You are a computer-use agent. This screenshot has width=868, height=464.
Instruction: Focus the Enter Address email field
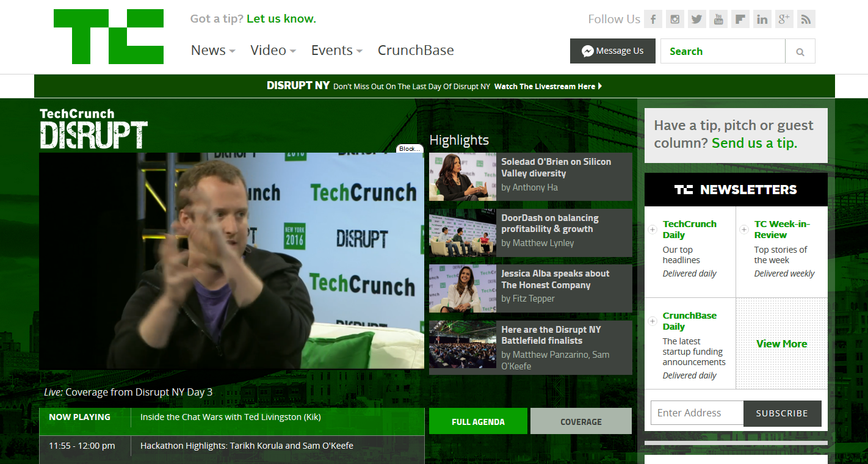coord(697,413)
